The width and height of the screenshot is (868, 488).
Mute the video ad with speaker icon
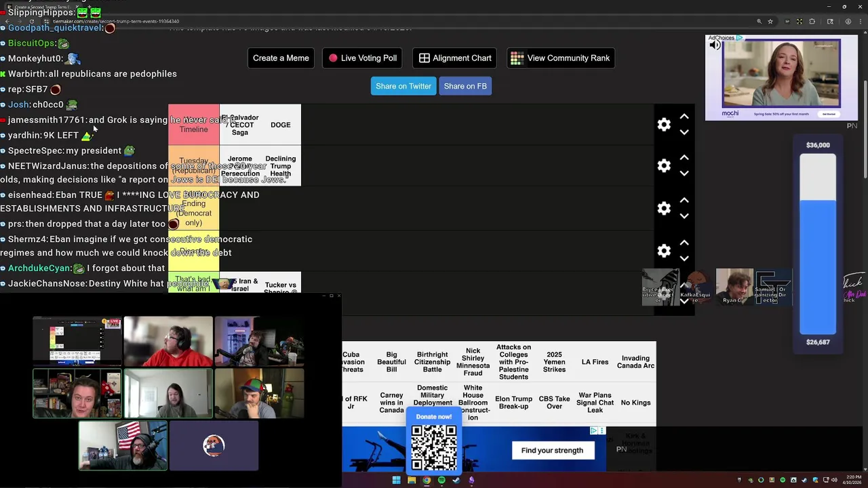tap(715, 45)
